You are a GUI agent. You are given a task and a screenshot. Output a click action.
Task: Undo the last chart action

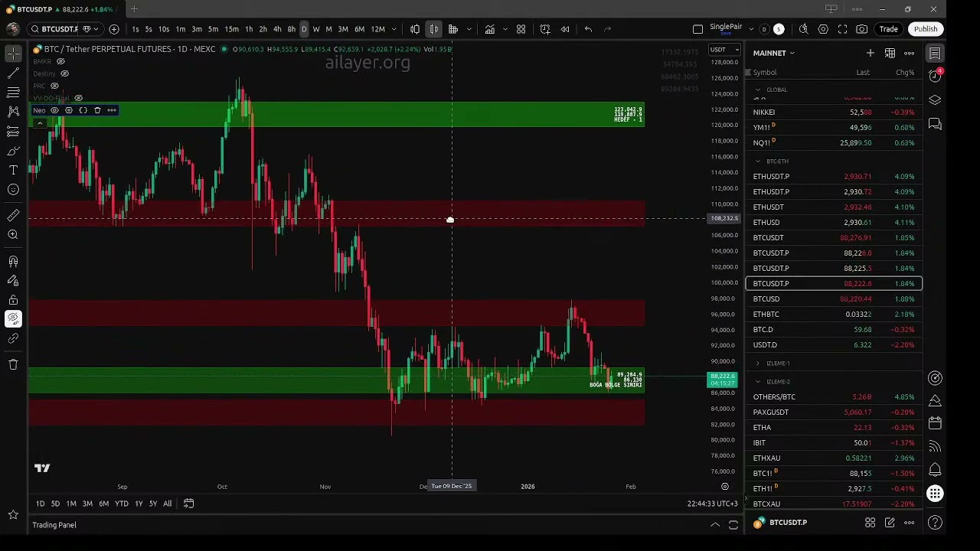point(588,29)
